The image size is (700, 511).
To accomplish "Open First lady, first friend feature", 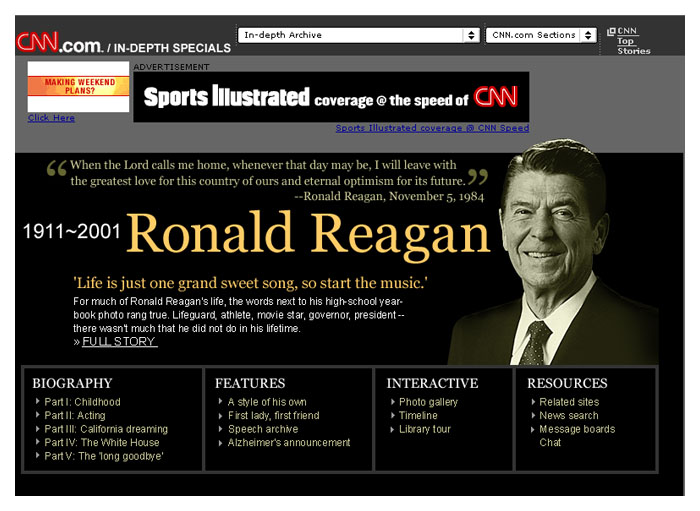I will click(274, 415).
